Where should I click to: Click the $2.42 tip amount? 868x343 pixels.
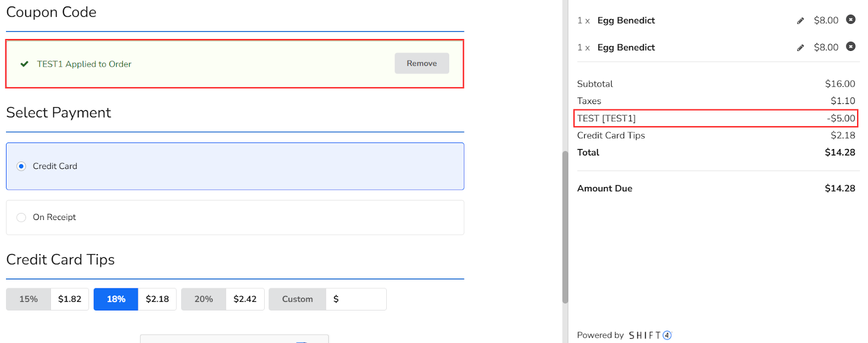coord(245,299)
